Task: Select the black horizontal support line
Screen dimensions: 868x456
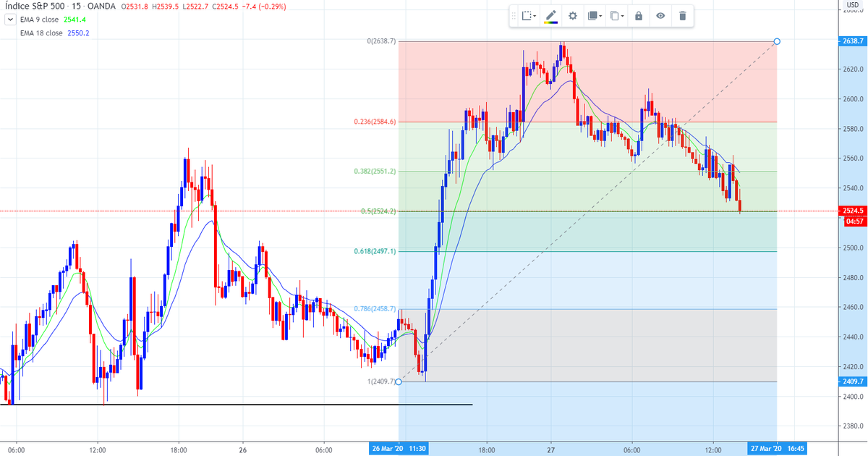Action: click(237, 405)
